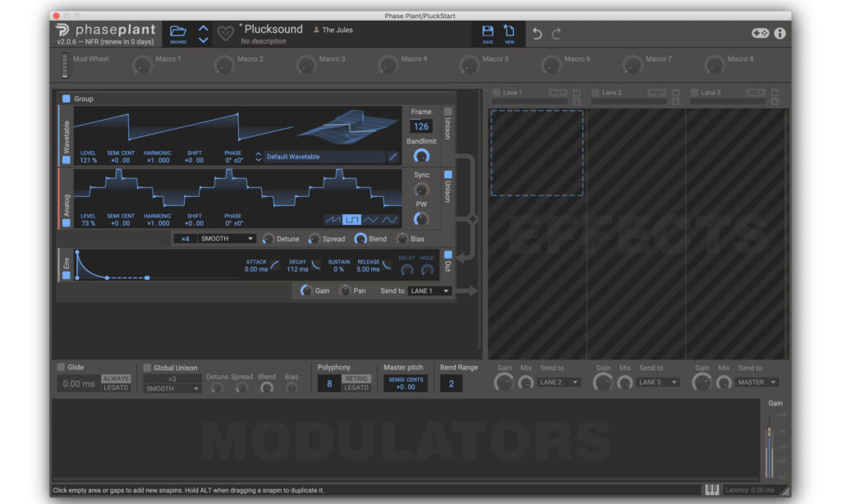841x504 pixels.
Task: Click the attack curve shape icon
Action: pos(274,265)
